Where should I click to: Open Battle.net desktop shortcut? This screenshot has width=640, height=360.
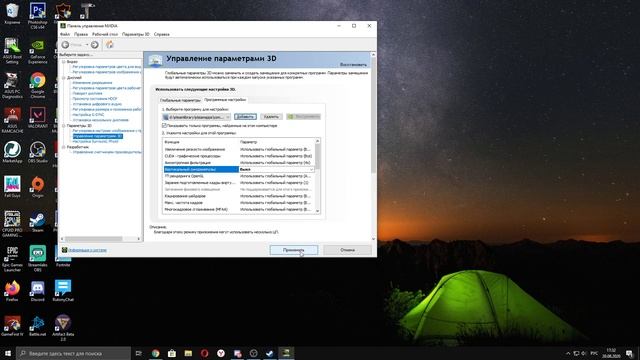(x=38, y=325)
